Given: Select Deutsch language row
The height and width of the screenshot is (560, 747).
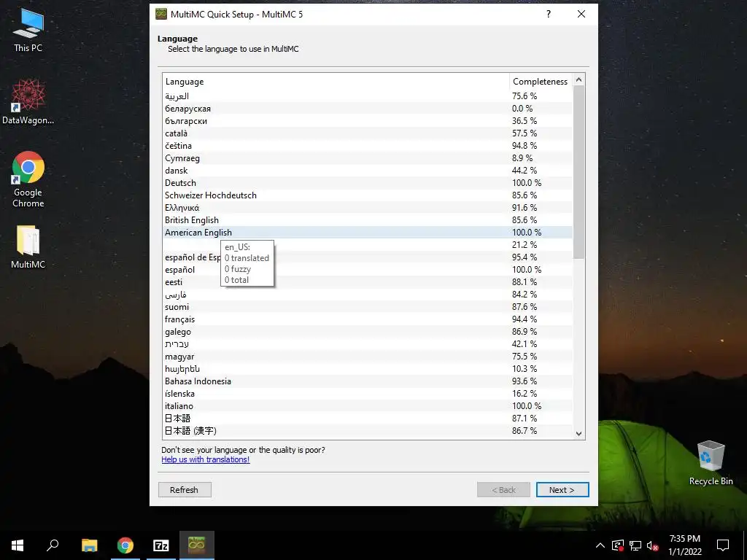Looking at the screenshot, I should click(x=368, y=183).
